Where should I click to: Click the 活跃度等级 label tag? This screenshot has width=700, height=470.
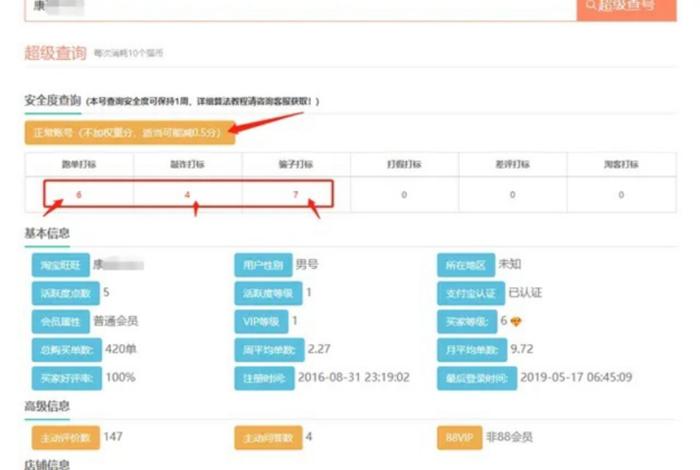point(268,293)
